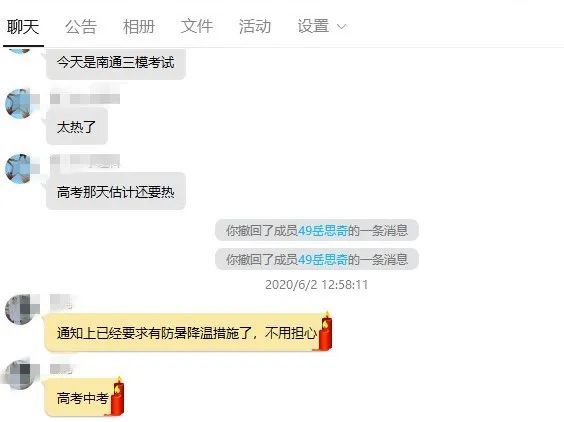Open the 相册 tab
Viewport: 564px width, 422px height.
click(x=139, y=27)
